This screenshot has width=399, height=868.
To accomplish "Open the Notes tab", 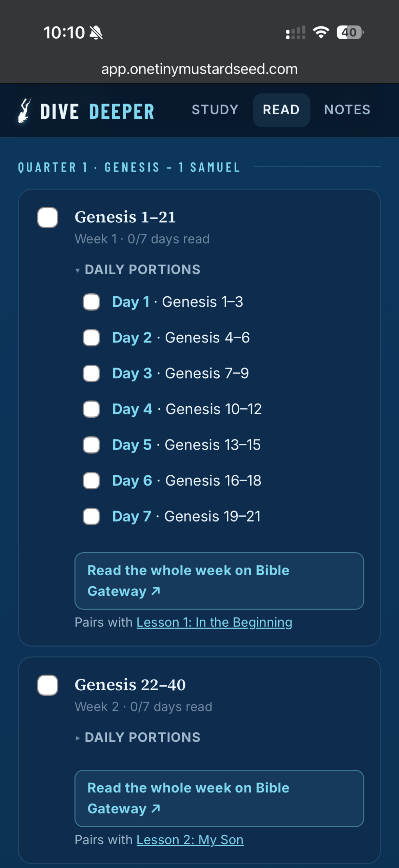I will tap(347, 110).
